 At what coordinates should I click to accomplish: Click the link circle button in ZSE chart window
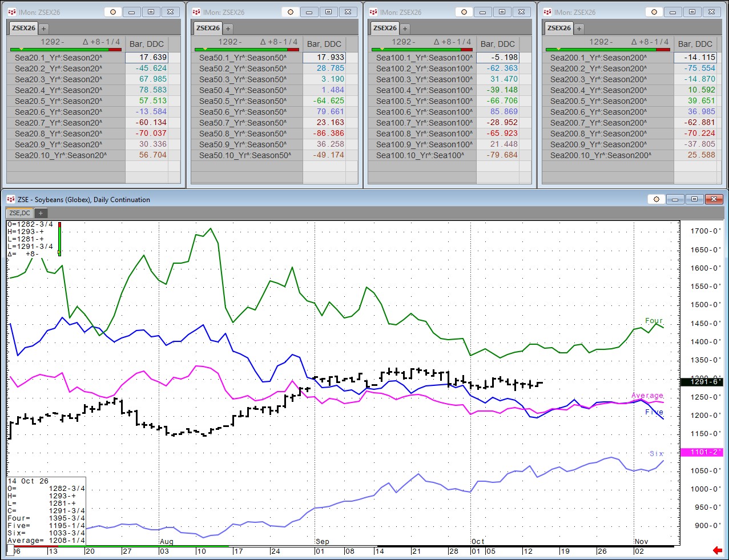[656, 199]
